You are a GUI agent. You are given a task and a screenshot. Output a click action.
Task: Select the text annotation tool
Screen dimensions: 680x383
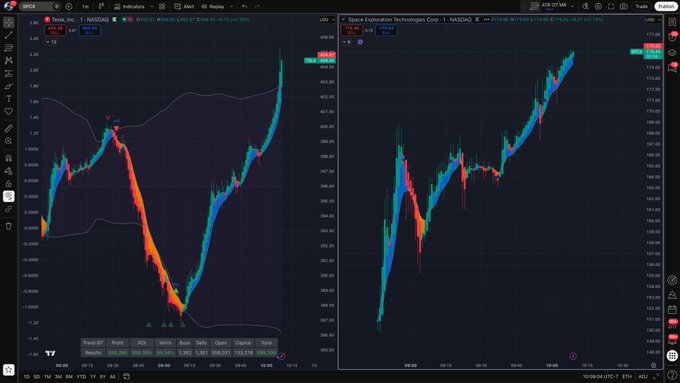coord(9,99)
